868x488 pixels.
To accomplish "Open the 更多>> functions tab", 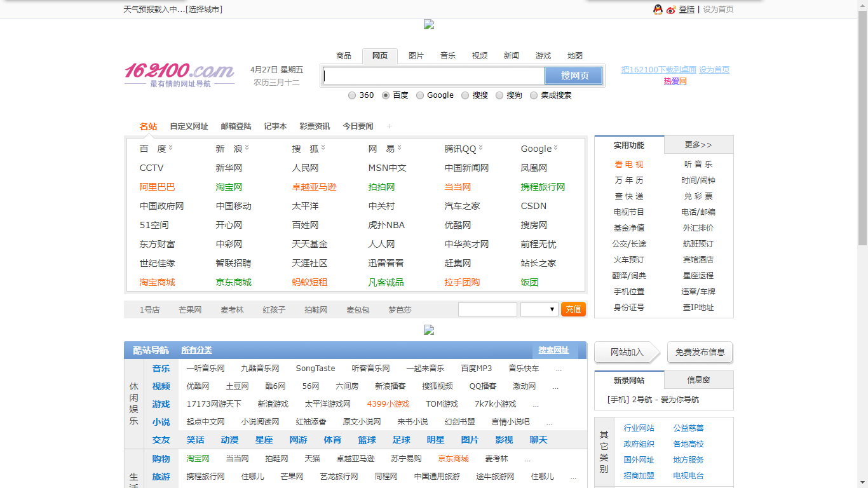I will (699, 145).
